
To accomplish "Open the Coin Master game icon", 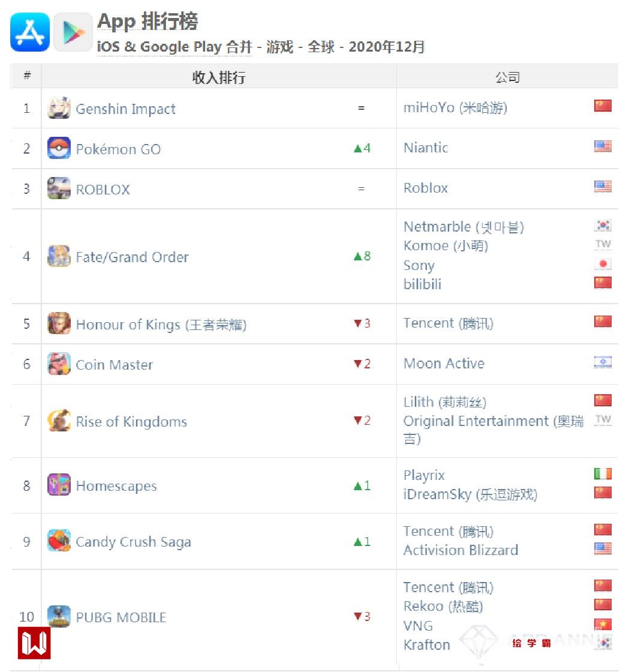I will point(59,364).
